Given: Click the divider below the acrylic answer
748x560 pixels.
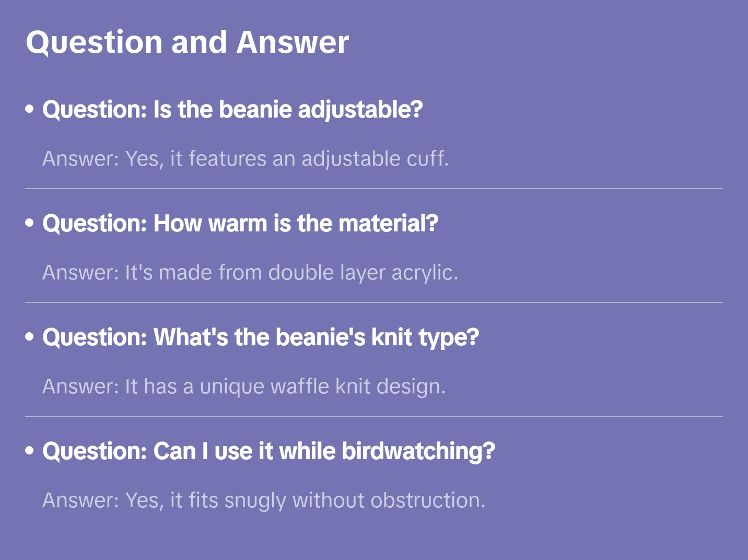Looking at the screenshot, I should (374, 302).
